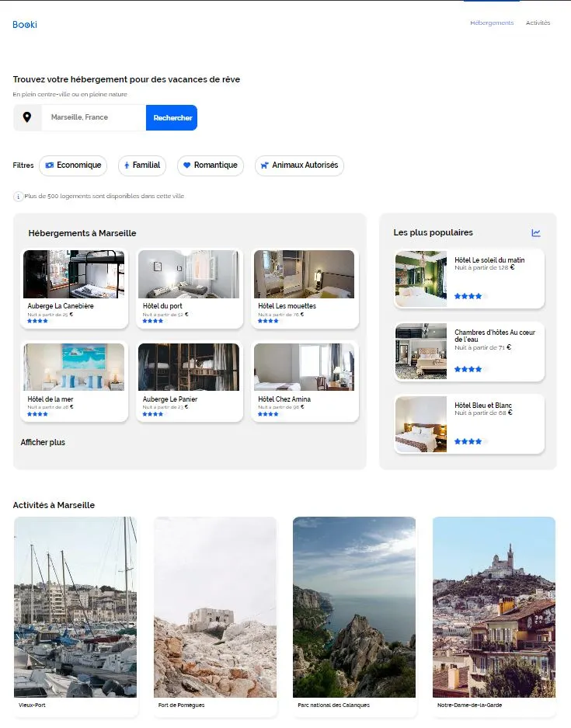Screen dimensions: 571x728
Task: Open the Hôtel de la mer photo
Action: [74, 367]
